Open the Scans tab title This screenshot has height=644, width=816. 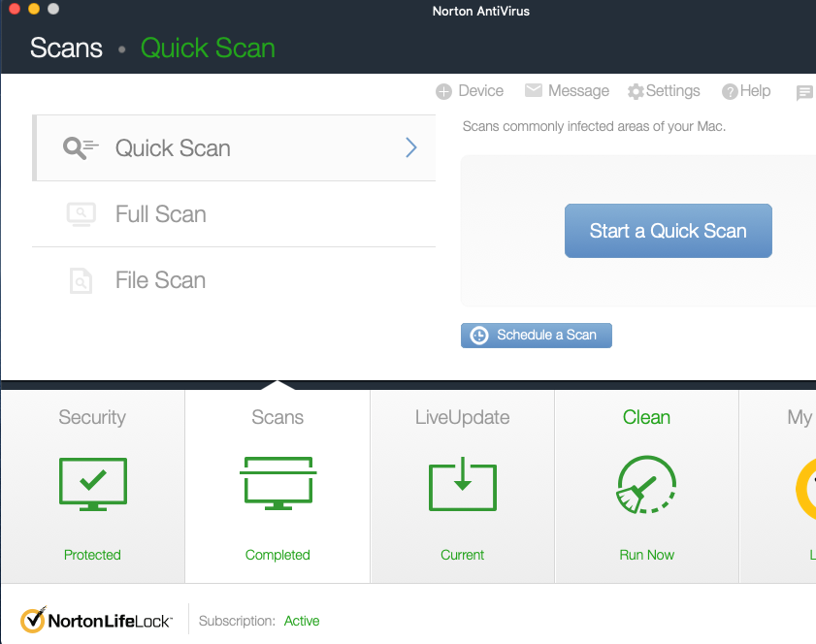[x=277, y=417]
